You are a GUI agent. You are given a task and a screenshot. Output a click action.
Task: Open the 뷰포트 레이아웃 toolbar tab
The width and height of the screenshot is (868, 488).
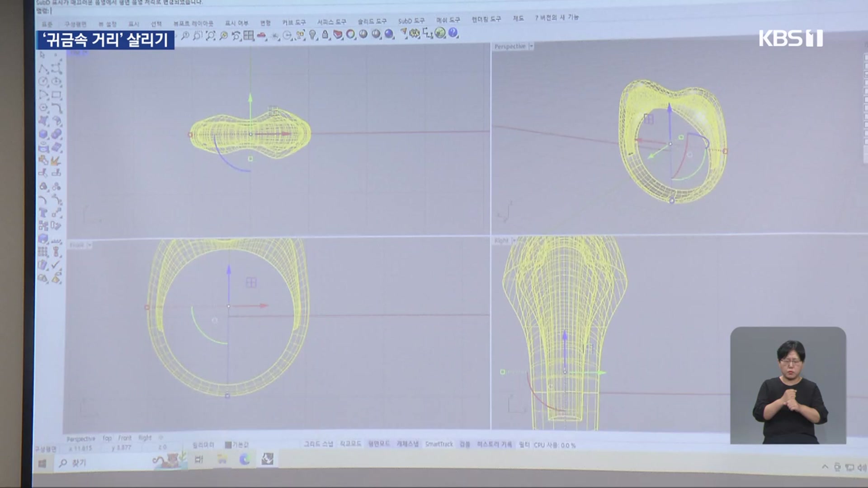(x=193, y=23)
